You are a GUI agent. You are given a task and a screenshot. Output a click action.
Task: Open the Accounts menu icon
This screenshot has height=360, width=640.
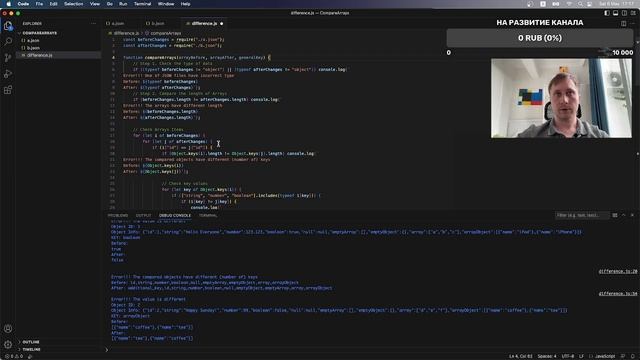[8, 329]
